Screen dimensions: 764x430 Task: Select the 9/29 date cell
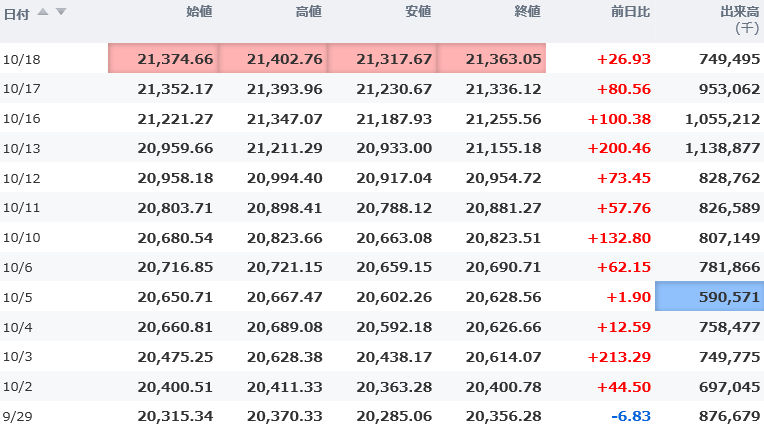[15, 416]
